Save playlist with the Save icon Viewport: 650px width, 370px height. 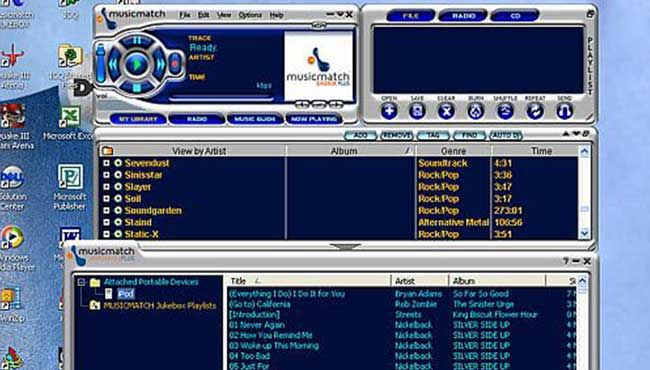(x=417, y=111)
